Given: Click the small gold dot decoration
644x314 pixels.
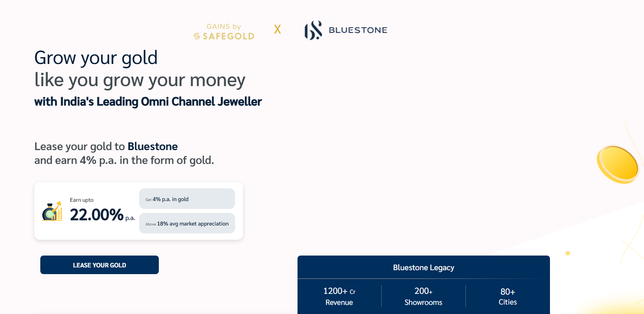Looking at the screenshot, I should click(568, 254).
